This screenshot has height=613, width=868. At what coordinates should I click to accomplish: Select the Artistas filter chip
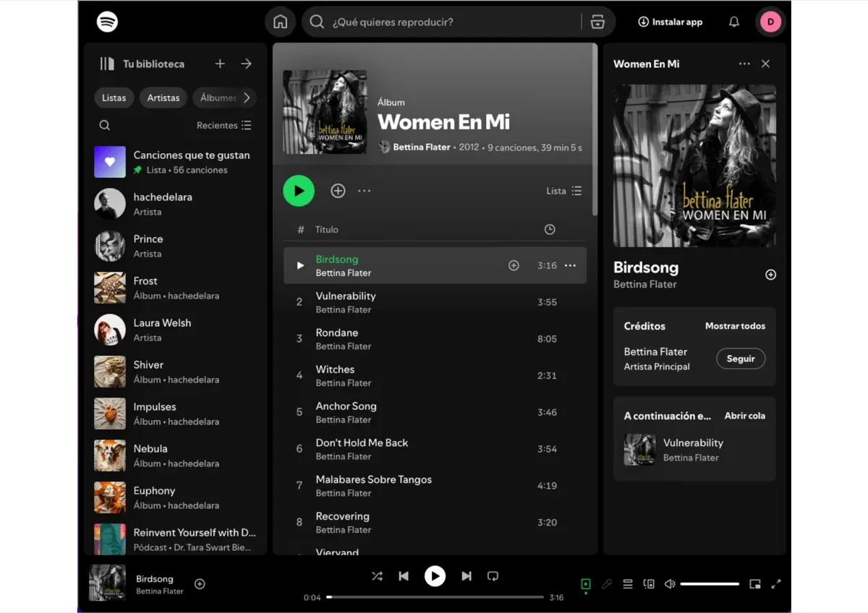tap(163, 98)
